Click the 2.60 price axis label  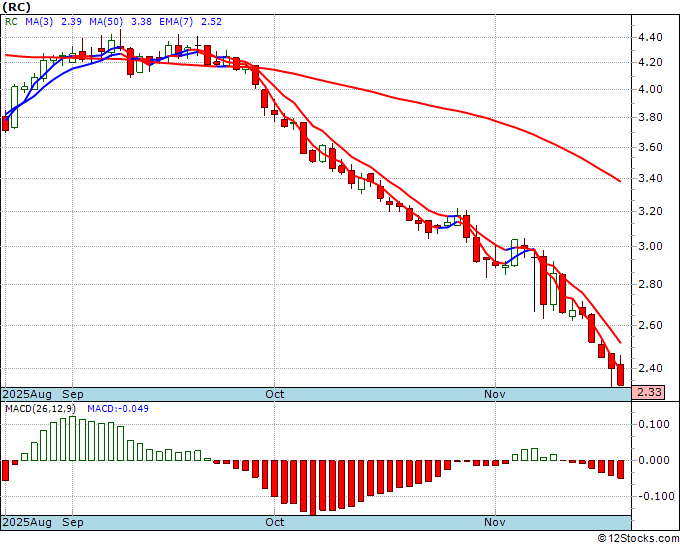[x=650, y=325]
